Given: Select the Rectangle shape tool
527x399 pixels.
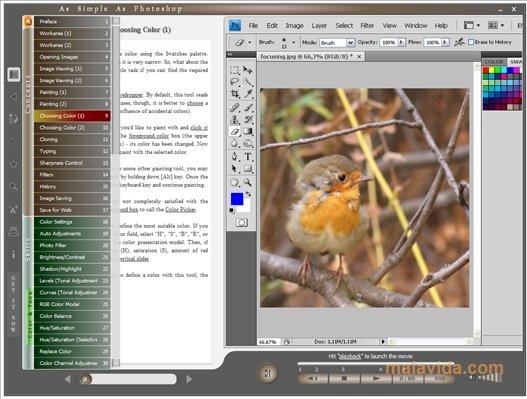Looking at the screenshot, I should [x=248, y=169].
